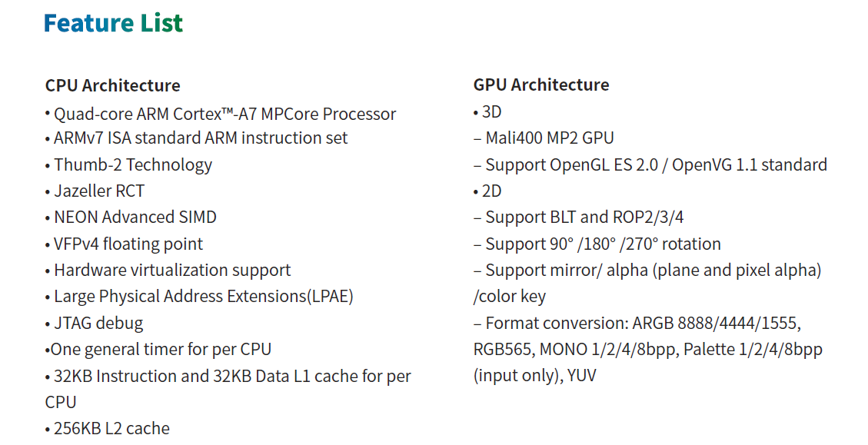Click the Feature List heading

(x=113, y=23)
